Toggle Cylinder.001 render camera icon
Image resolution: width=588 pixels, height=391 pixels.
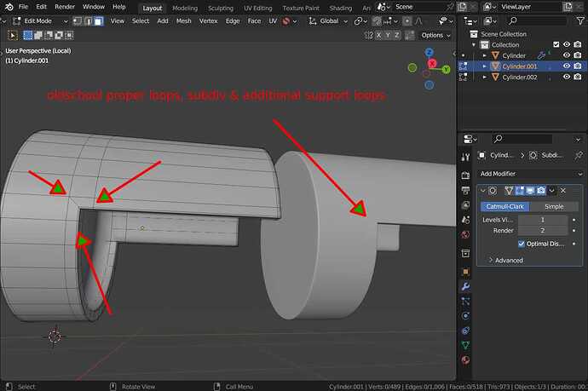click(x=578, y=66)
